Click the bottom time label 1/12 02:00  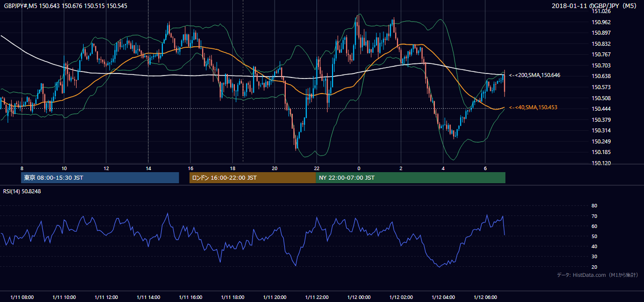(x=401, y=297)
